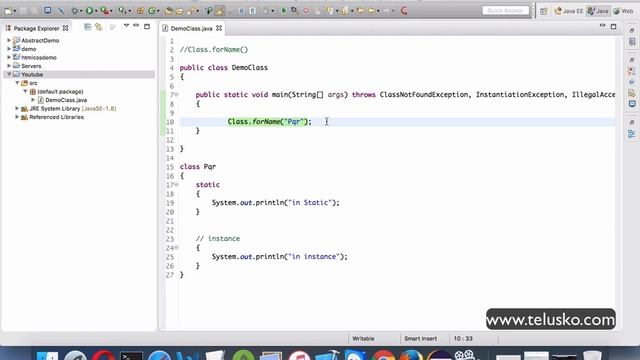Expand the AbstractDemo project

[9, 40]
